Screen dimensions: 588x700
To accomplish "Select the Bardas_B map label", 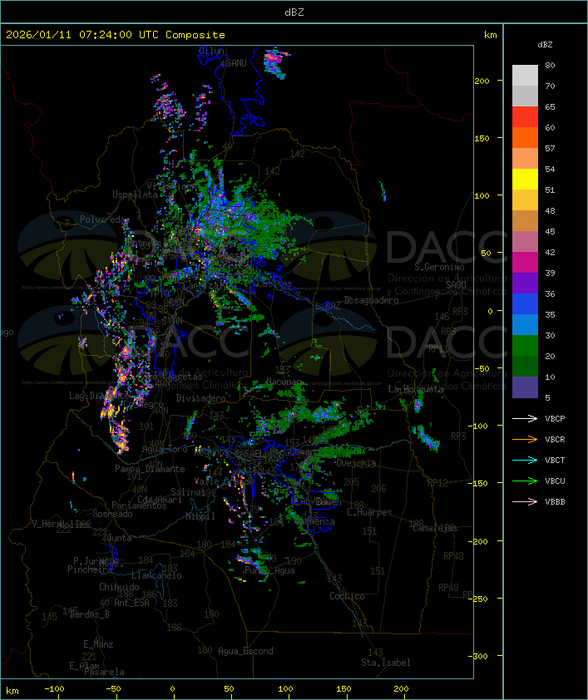I will pyautogui.click(x=89, y=614).
